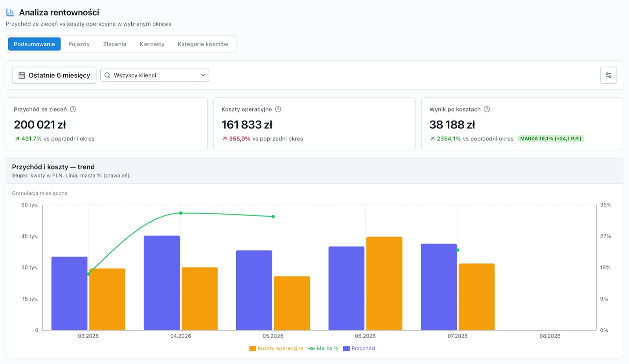
Task: Select the Podsumowanie tab
Action: coord(34,44)
